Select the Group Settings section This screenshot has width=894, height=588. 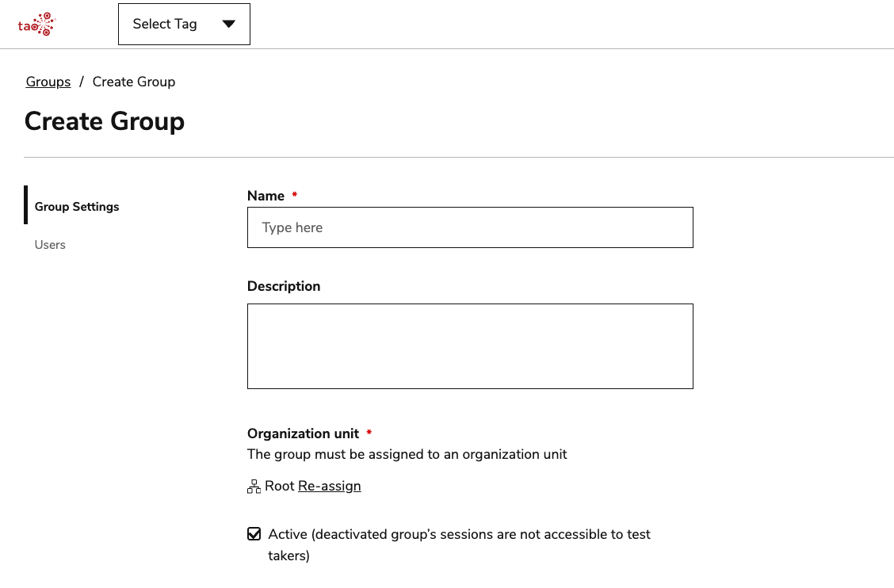tap(76, 206)
